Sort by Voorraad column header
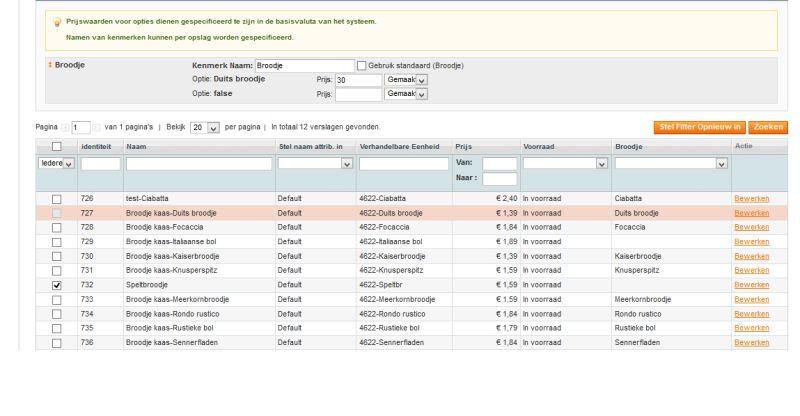 [x=539, y=146]
